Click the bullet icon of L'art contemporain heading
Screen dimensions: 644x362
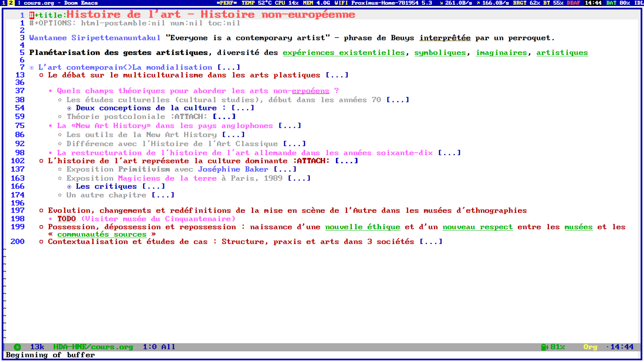[x=32, y=68]
